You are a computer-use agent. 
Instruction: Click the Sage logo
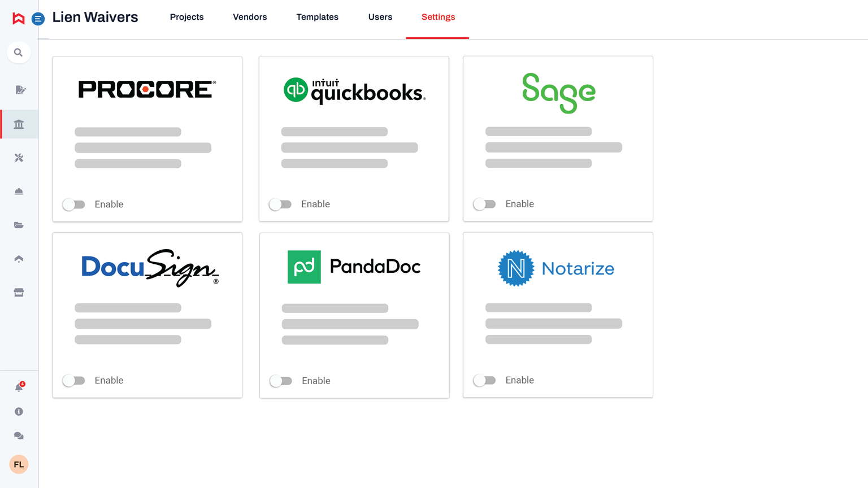(x=558, y=93)
